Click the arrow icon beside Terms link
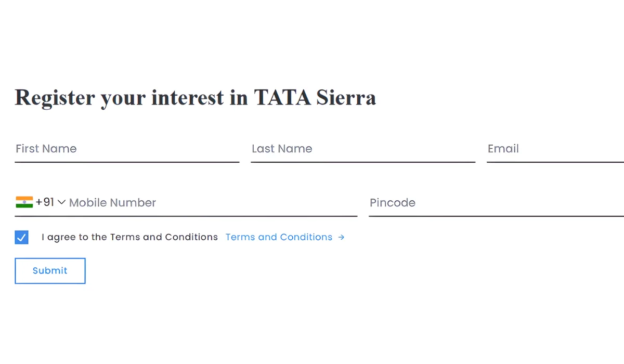624x364 pixels. [341, 237]
